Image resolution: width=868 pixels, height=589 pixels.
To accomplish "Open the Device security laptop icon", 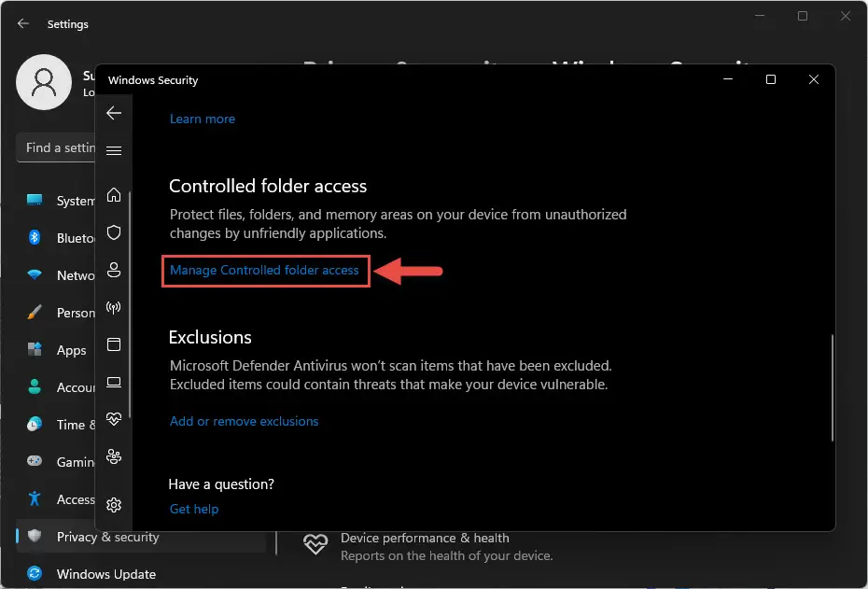I will pos(114,382).
